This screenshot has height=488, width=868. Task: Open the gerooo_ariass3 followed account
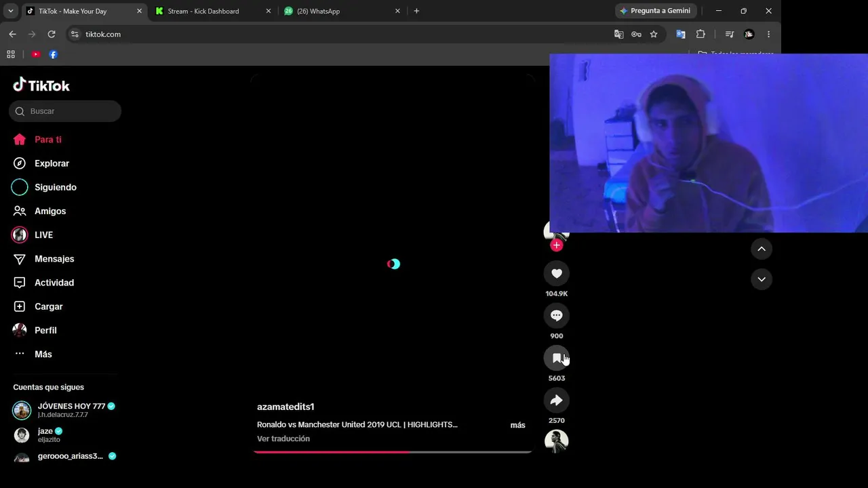click(64, 457)
